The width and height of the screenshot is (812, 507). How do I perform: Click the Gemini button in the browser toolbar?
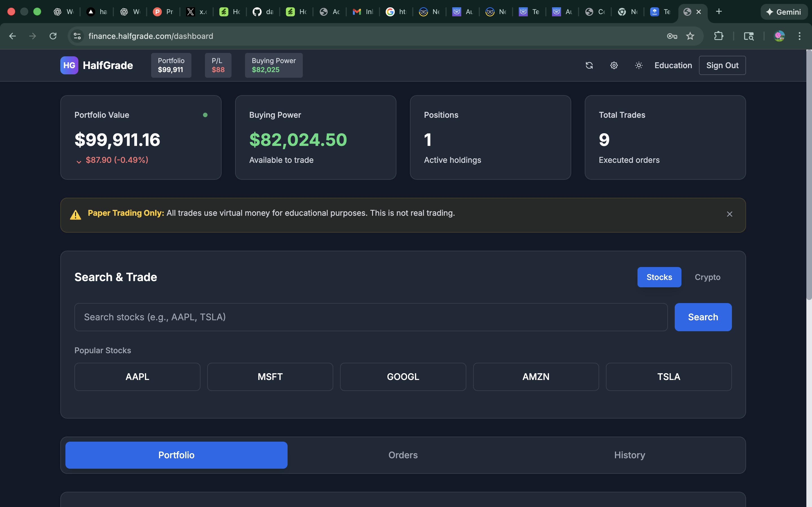784,12
